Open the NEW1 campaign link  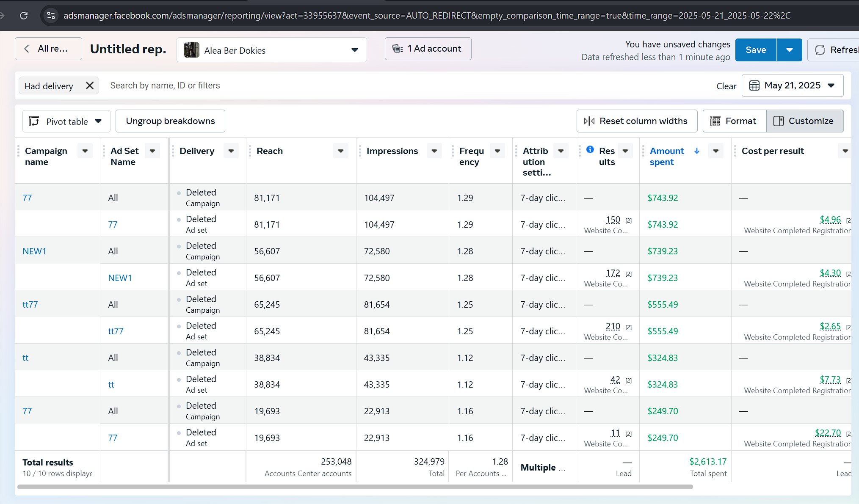tap(34, 251)
